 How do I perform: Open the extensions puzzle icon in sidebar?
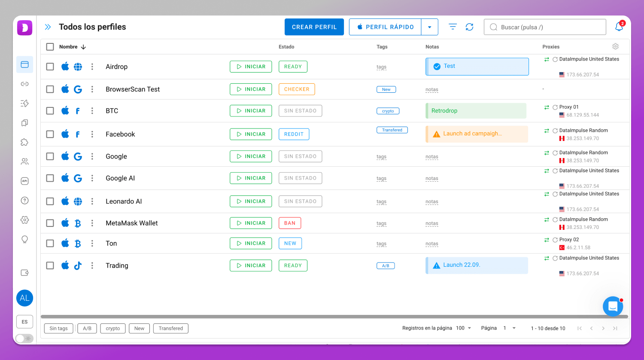(x=24, y=142)
